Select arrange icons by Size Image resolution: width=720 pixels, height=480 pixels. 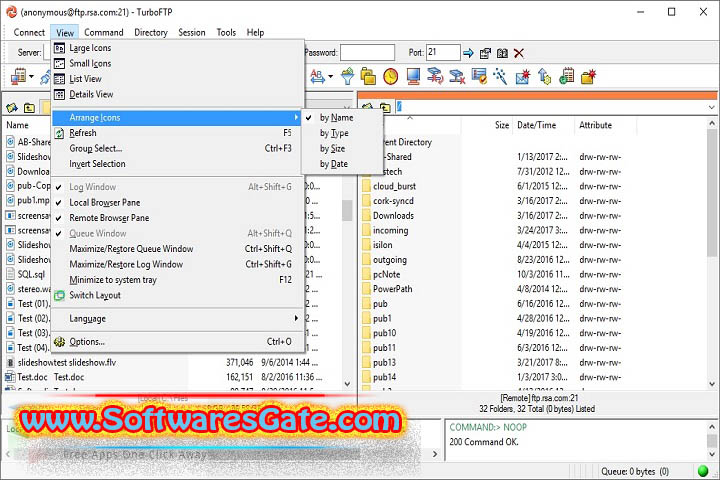click(x=342, y=148)
